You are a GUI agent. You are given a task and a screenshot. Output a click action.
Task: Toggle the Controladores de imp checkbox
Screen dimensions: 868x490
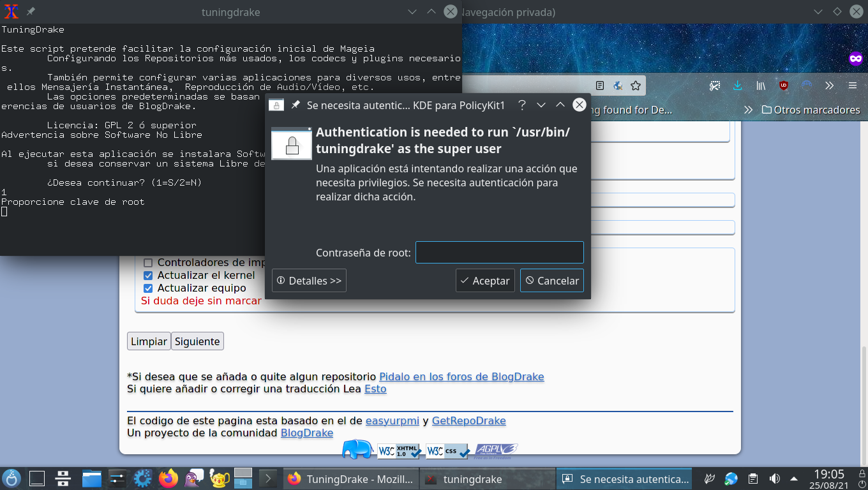point(148,262)
